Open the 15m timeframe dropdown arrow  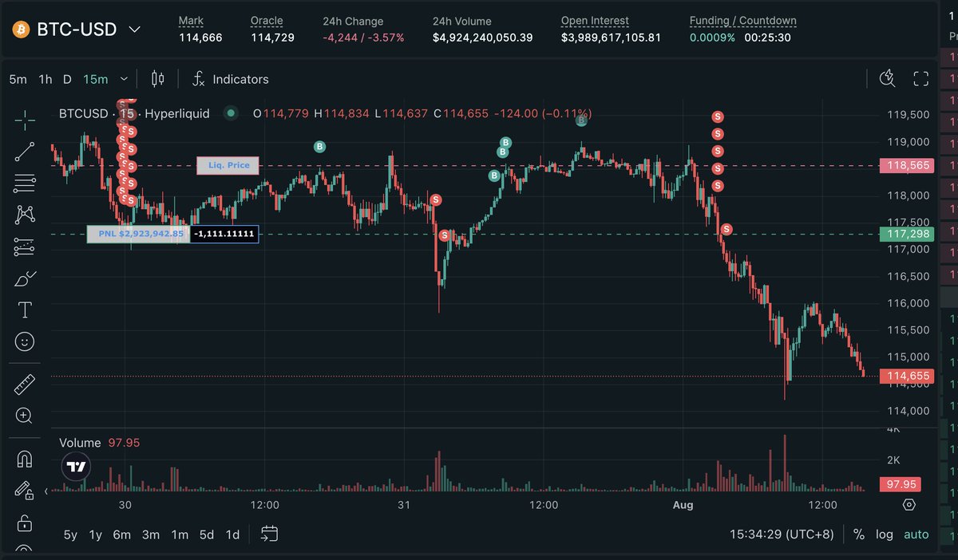tap(124, 79)
